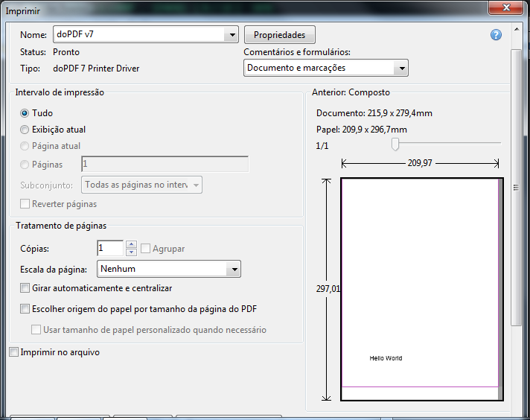Enable the Imprimir no arquivo checkbox

(x=13, y=352)
